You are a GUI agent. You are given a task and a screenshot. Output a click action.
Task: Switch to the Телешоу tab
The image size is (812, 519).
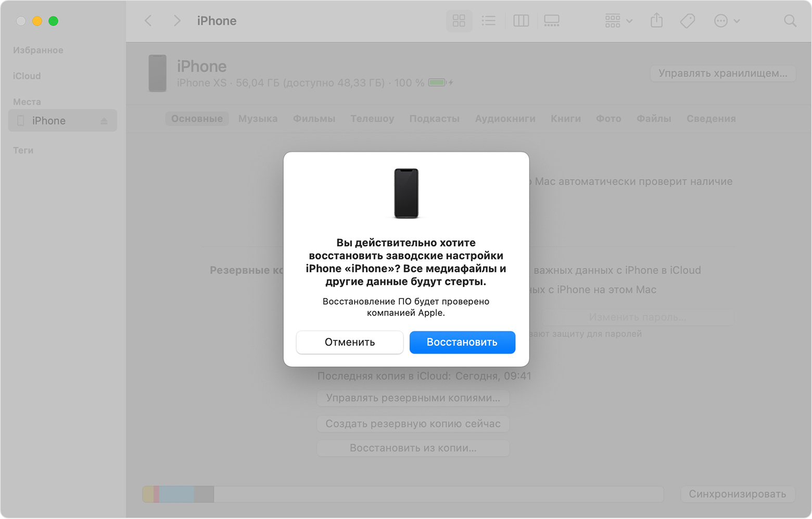pos(372,119)
